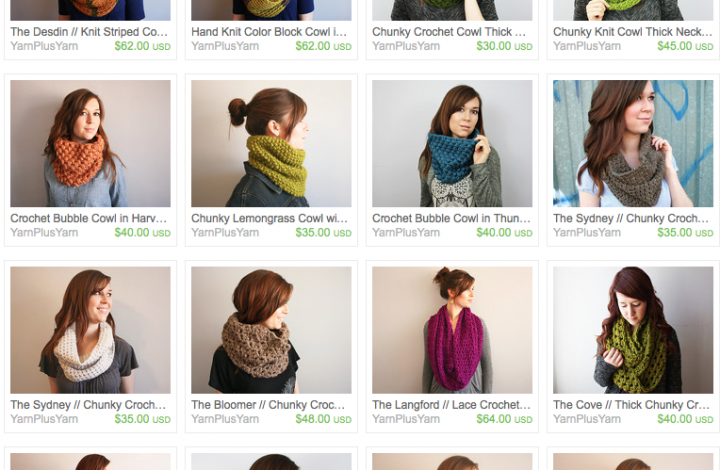This screenshot has height=470, width=720.
Task: Open the brown Sydney cowl photo with graffiti wall
Action: (633, 143)
